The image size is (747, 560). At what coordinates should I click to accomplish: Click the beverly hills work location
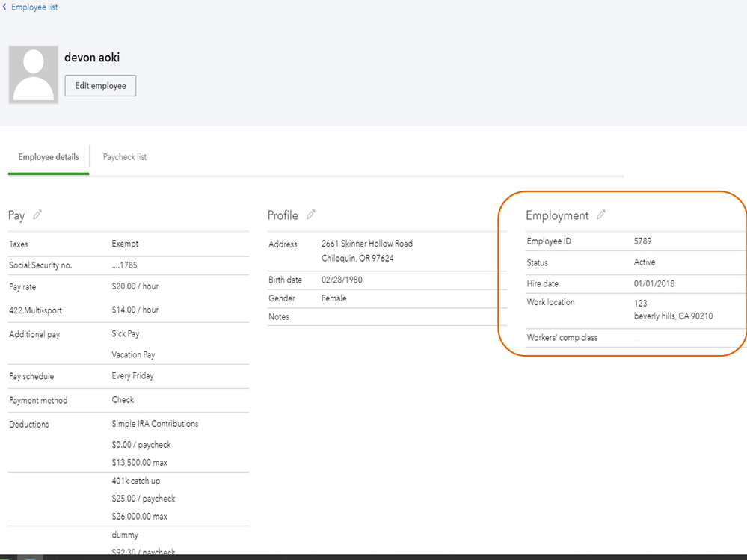(x=673, y=316)
